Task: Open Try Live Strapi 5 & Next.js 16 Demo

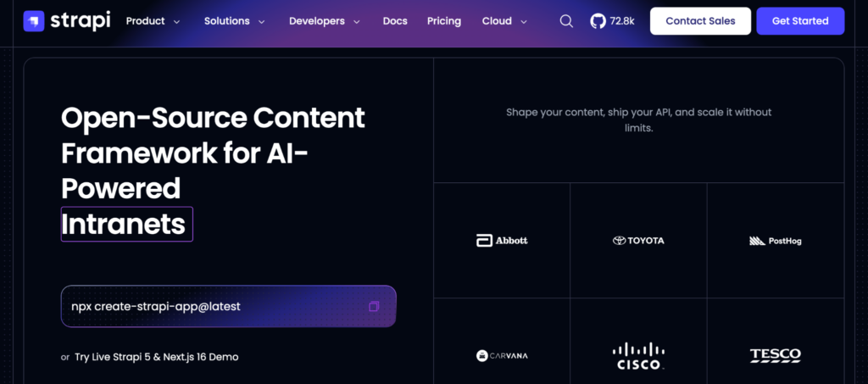Action: pos(157,357)
